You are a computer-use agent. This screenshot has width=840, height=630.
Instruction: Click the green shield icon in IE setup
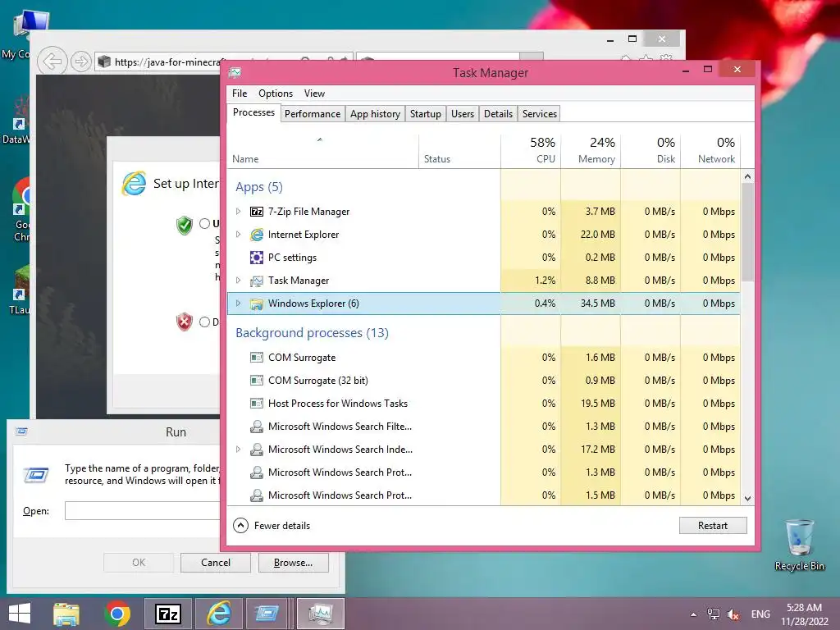pyautogui.click(x=185, y=226)
